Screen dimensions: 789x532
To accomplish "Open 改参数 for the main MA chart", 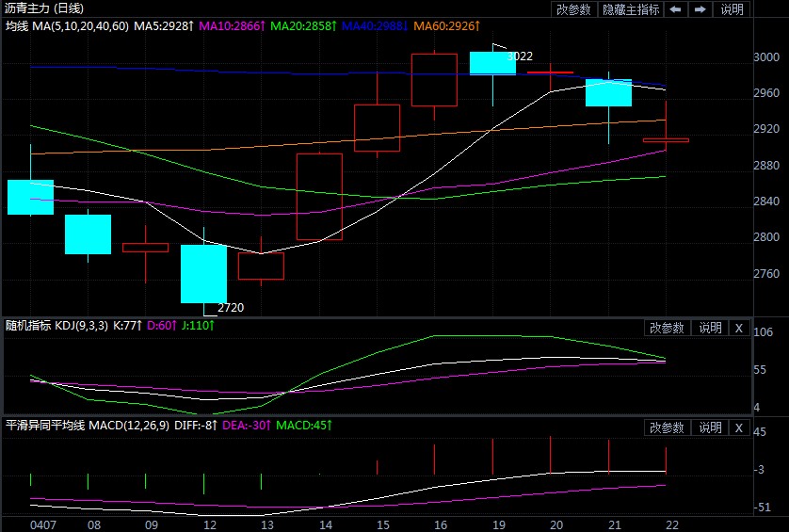I will pyautogui.click(x=573, y=9).
